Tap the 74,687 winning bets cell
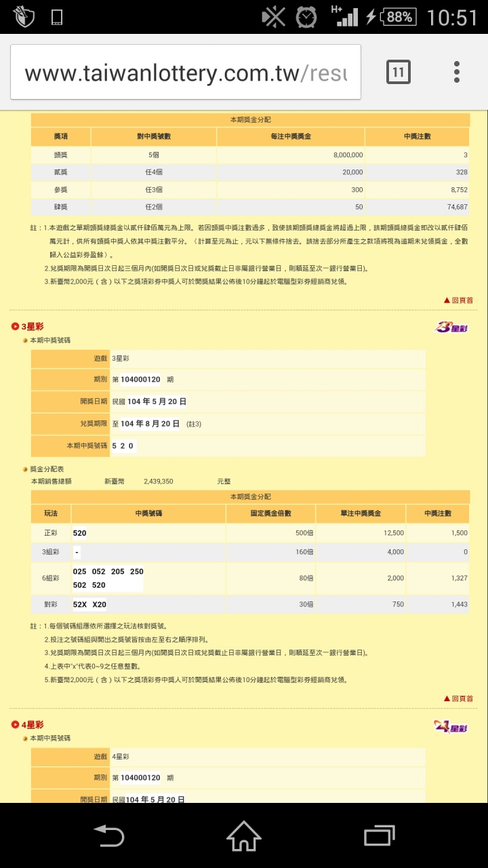This screenshot has height=868, width=488. (x=418, y=207)
